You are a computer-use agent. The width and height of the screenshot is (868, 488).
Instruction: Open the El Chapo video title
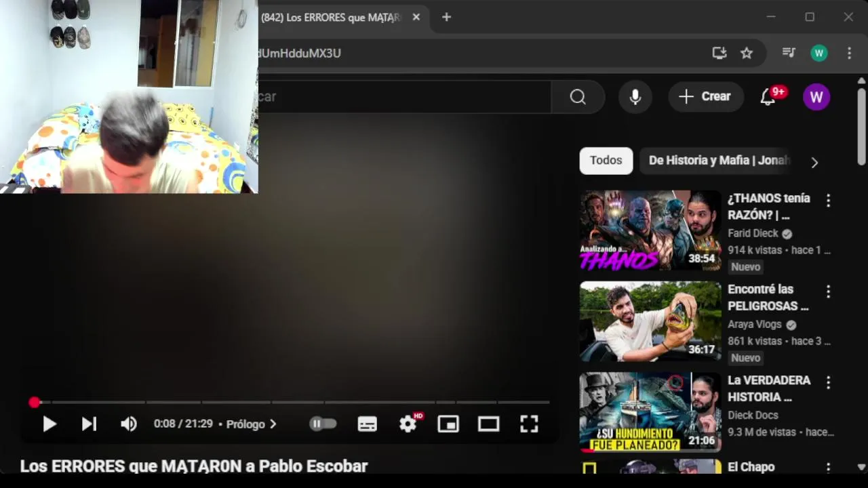751,467
